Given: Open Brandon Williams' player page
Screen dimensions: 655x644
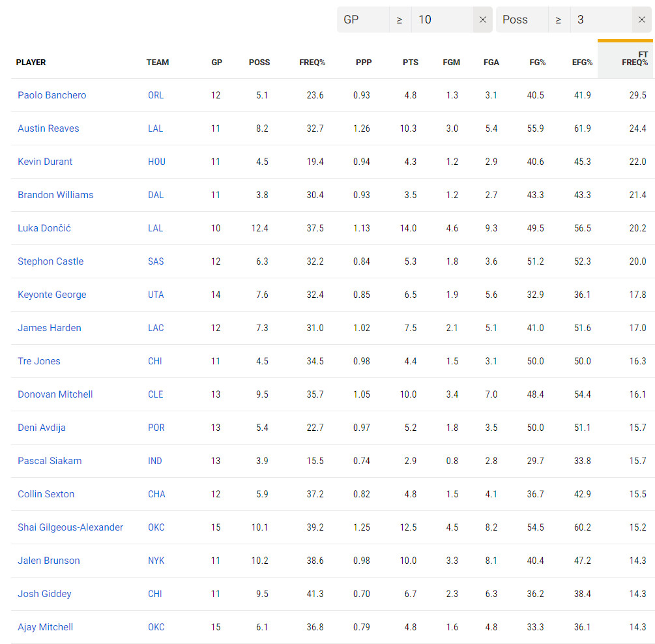Looking at the screenshot, I should pos(55,195).
